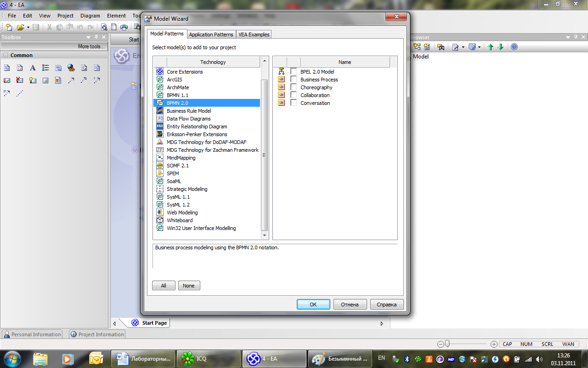
Task: Open the Diagram menu
Action: (x=90, y=16)
